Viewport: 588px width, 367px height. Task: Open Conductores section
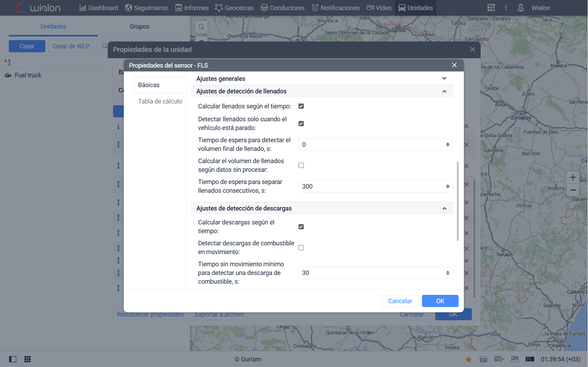pyautogui.click(x=282, y=8)
